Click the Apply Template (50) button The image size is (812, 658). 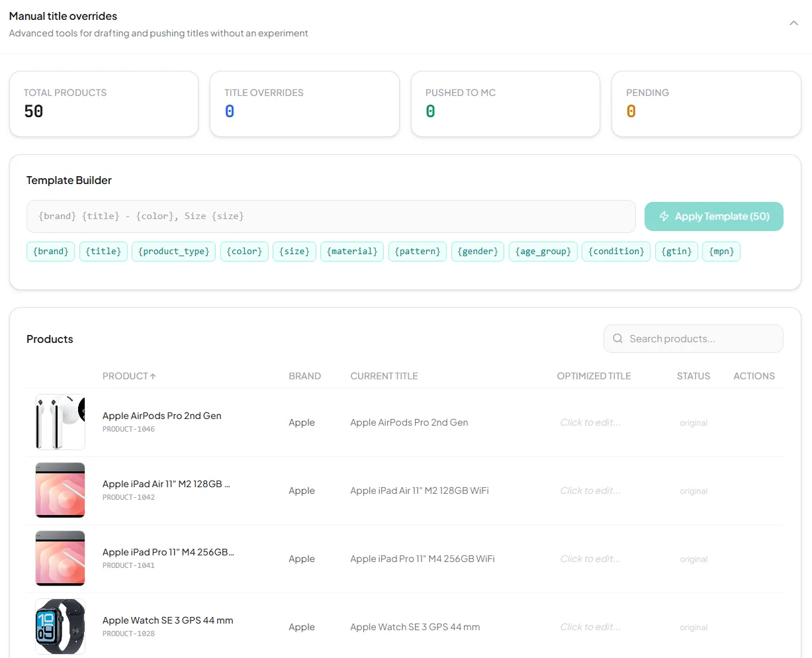(x=714, y=216)
